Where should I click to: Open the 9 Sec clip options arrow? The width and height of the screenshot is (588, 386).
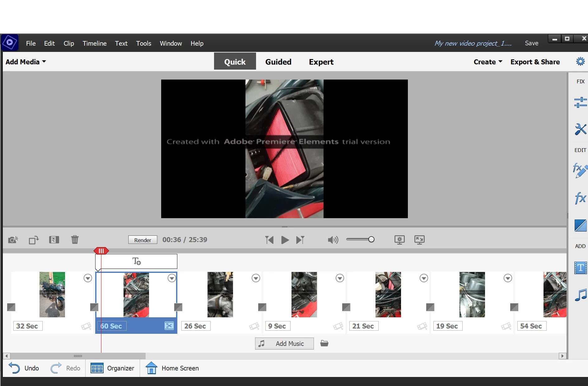click(340, 278)
